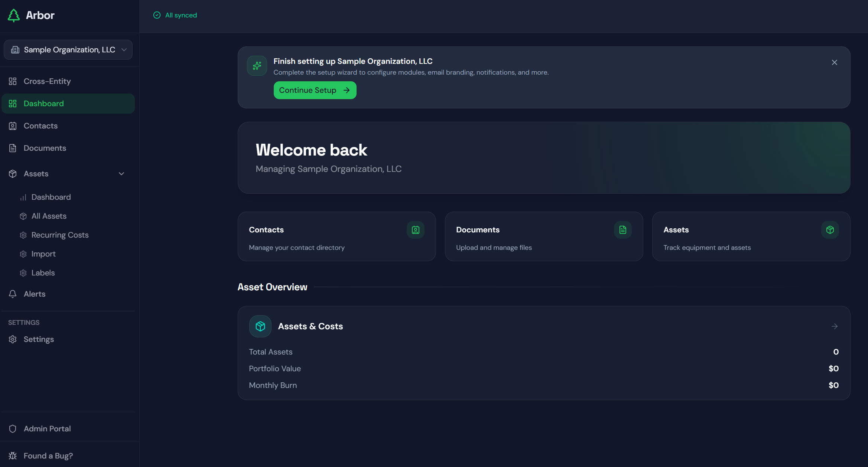Open the Sample Organization, LLC dropdown
The image size is (868, 467).
pos(68,50)
